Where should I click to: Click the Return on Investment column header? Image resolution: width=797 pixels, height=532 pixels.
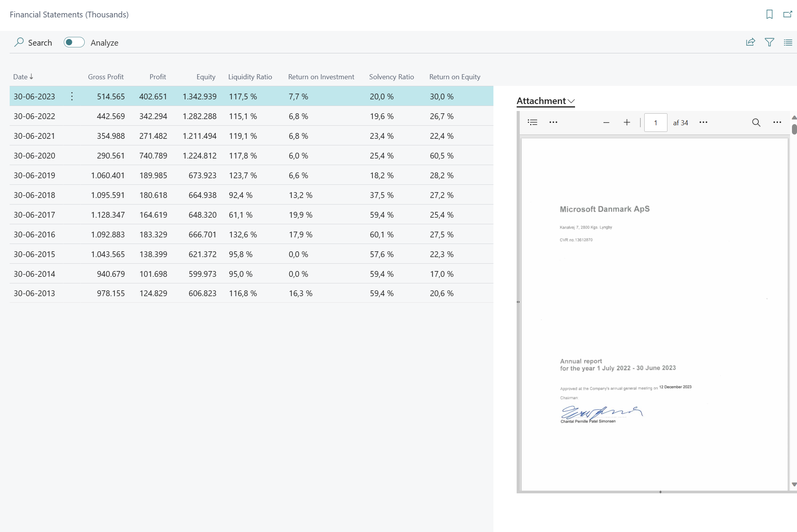click(x=321, y=77)
